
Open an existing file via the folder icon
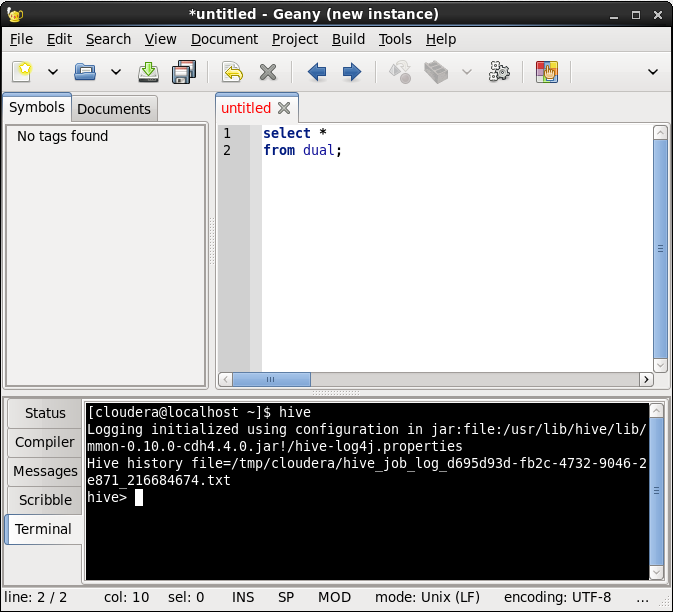85,72
